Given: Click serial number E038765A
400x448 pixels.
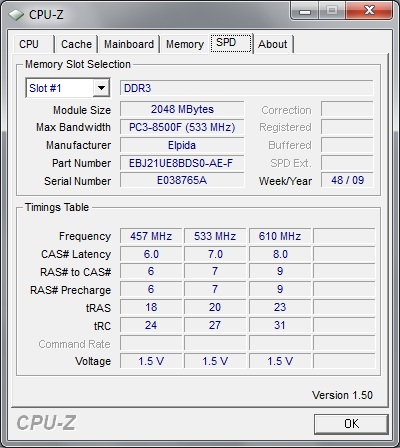Looking at the screenshot, I should tap(182, 180).
